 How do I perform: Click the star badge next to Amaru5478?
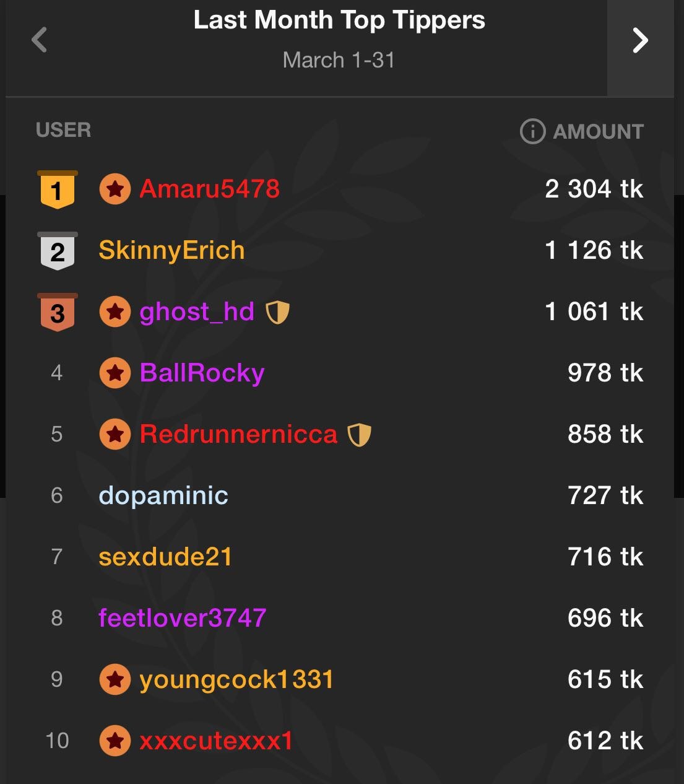tap(115, 189)
